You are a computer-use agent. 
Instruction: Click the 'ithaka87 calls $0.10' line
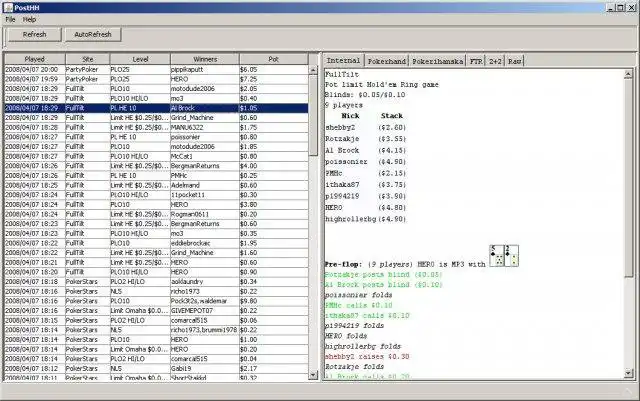click(x=367, y=316)
